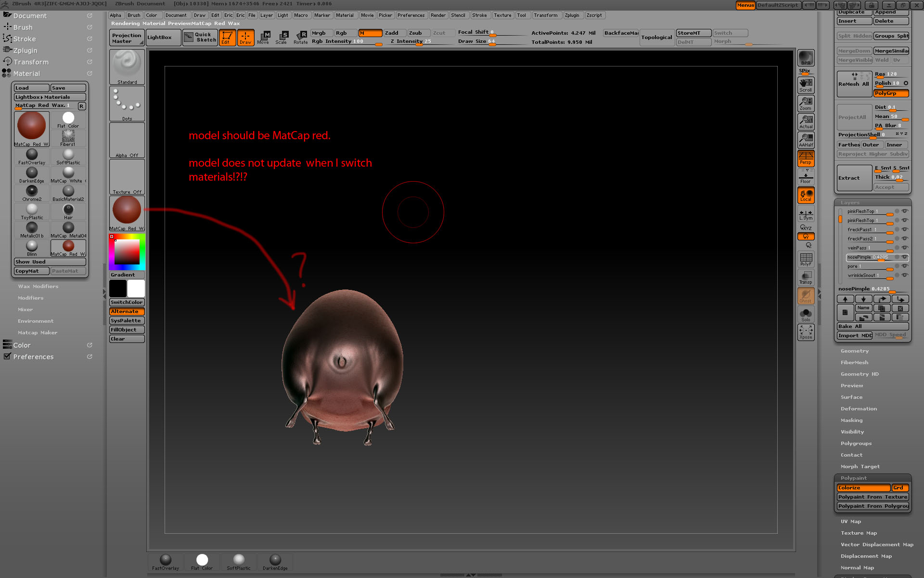Select the Blinn material
Viewport: 924px width, 578px height.
32,248
